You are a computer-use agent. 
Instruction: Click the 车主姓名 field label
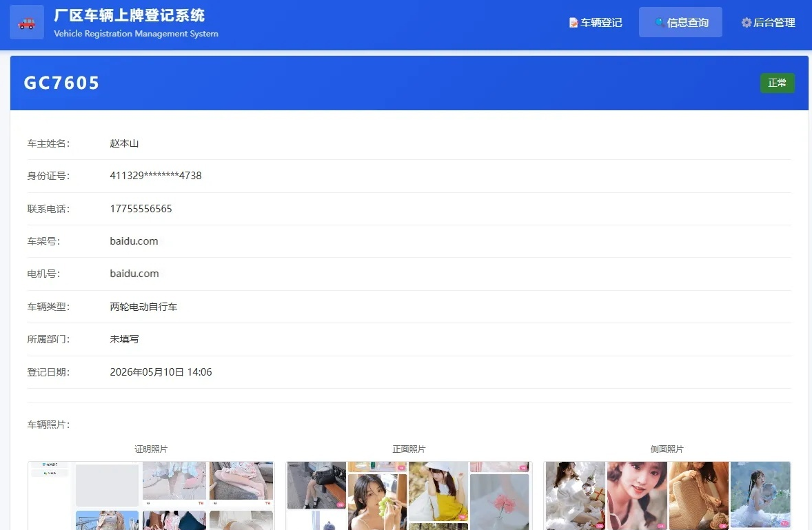(x=48, y=143)
